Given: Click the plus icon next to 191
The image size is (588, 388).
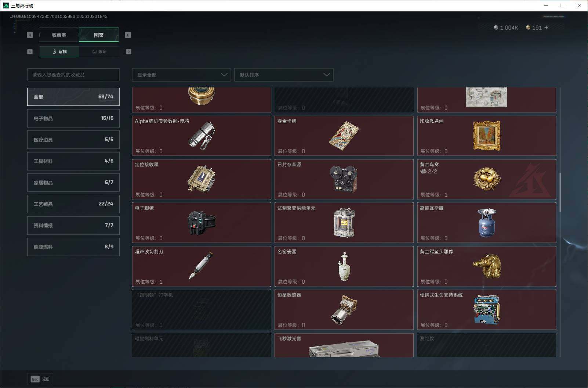Looking at the screenshot, I should (547, 28).
